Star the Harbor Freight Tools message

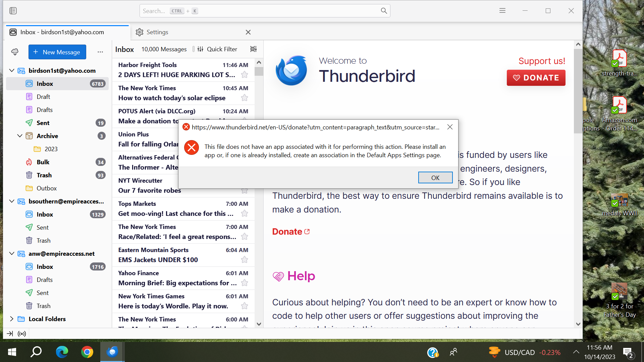245,75
